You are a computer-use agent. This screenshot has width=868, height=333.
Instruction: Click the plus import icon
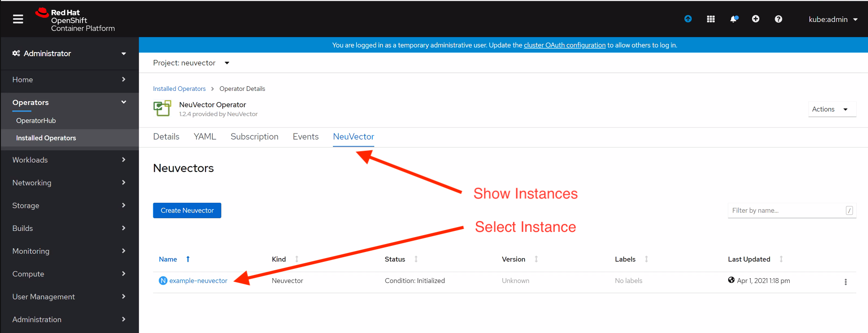click(x=755, y=19)
